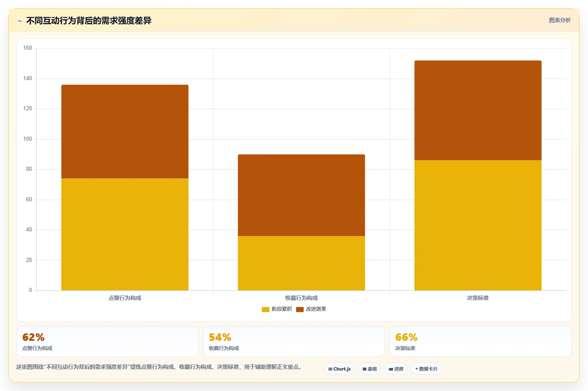The image size is (588, 391).
Task: Click the 收藏行为构成 x-axis label
Action: [302, 298]
